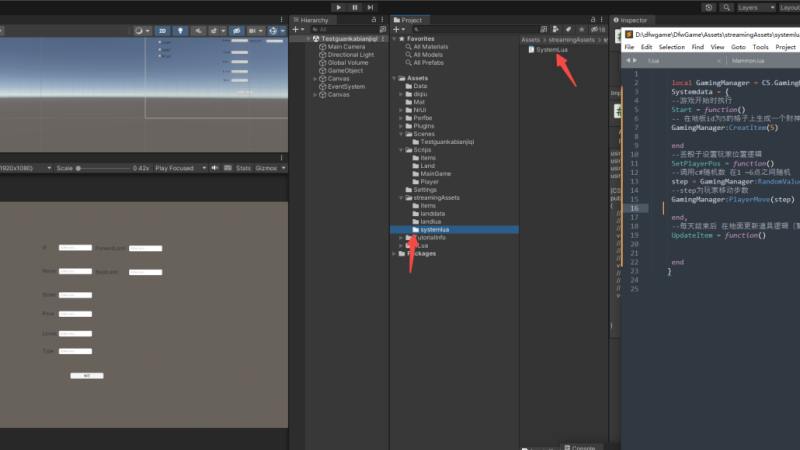800x450 pixels.
Task: Toggle the Project panel lock icon
Action: 593,20
